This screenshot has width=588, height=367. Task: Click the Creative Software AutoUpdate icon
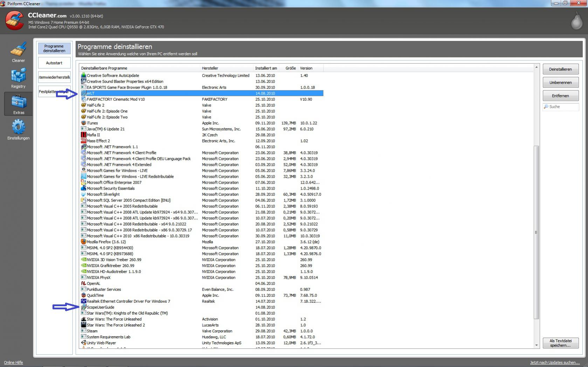click(83, 76)
